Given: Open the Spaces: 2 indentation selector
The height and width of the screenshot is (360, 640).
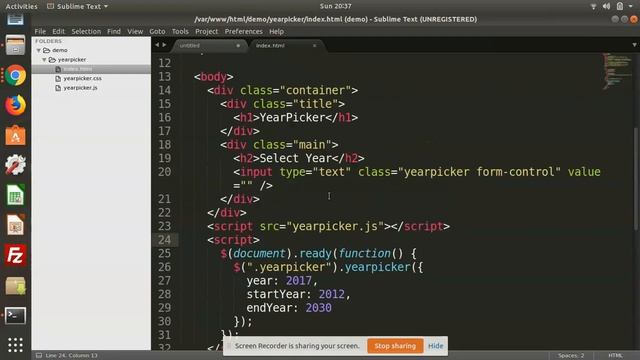Looking at the screenshot, I should (x=571, y=356).
